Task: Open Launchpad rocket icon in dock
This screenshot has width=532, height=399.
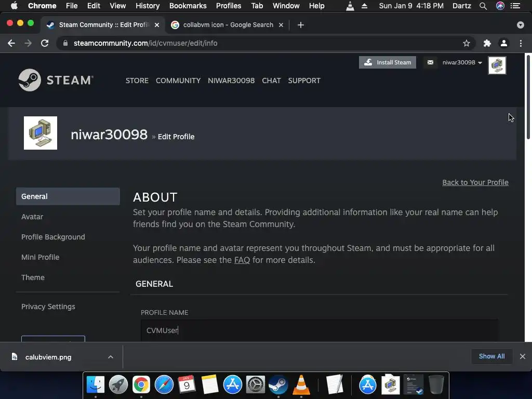Action: pyautogui.click(x=118, y=385)
